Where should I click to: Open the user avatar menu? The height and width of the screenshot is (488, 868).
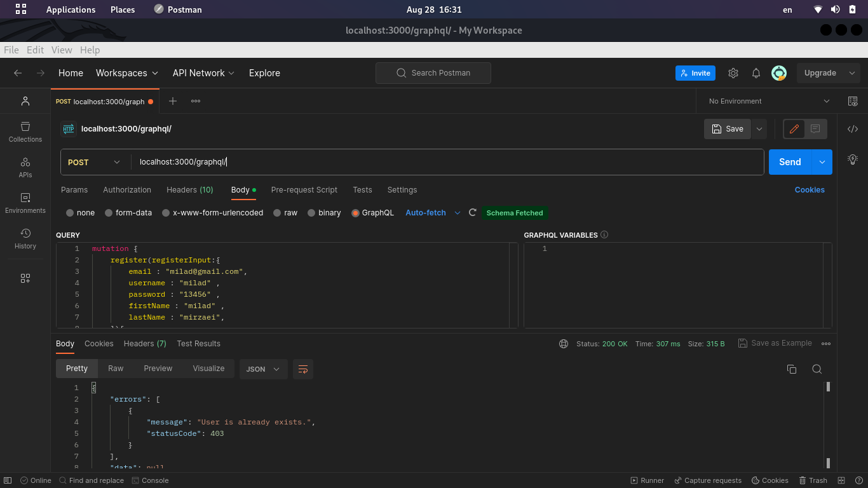pos(779,73)
